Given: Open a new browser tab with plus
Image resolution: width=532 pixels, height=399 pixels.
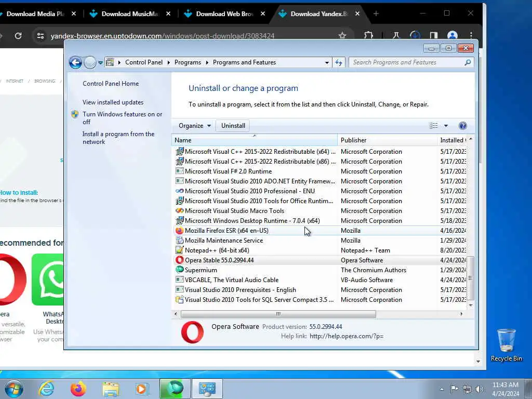Looking at the screenshot, I should [376, 14].
